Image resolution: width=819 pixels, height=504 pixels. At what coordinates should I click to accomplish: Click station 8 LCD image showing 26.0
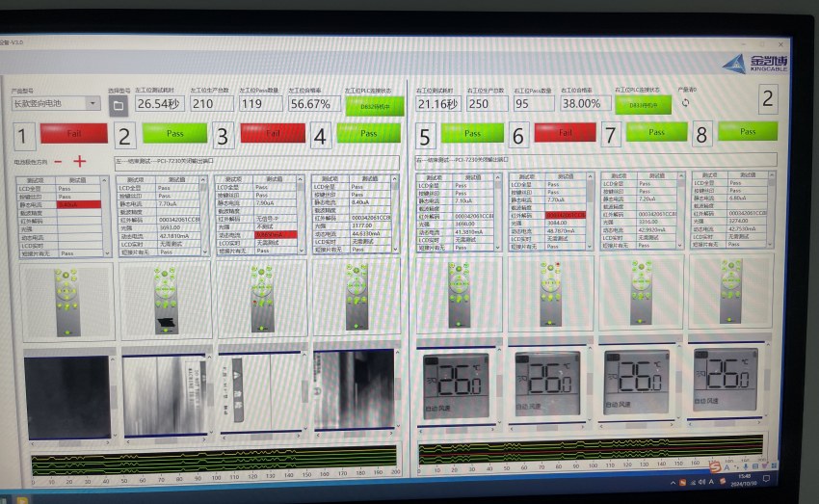click(x=727, y=380)
